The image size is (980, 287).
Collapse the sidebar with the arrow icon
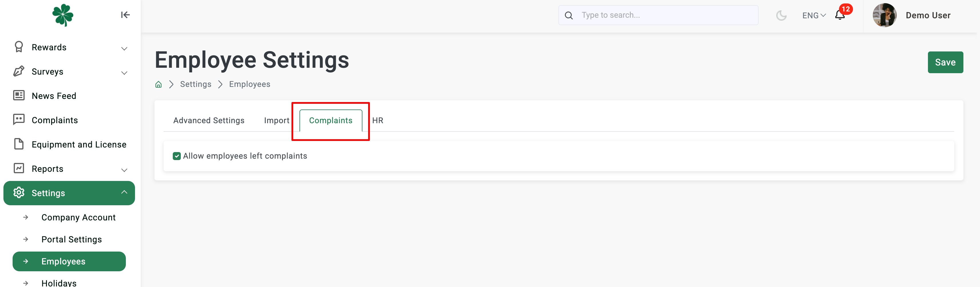pos(126,15)
